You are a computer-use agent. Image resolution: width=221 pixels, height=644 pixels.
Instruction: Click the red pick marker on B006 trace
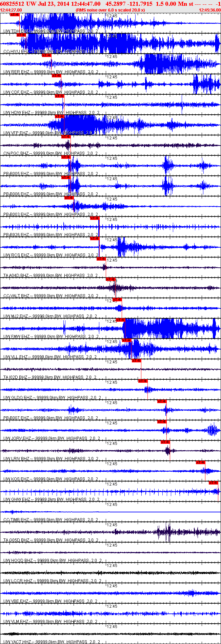click(66, 177)
